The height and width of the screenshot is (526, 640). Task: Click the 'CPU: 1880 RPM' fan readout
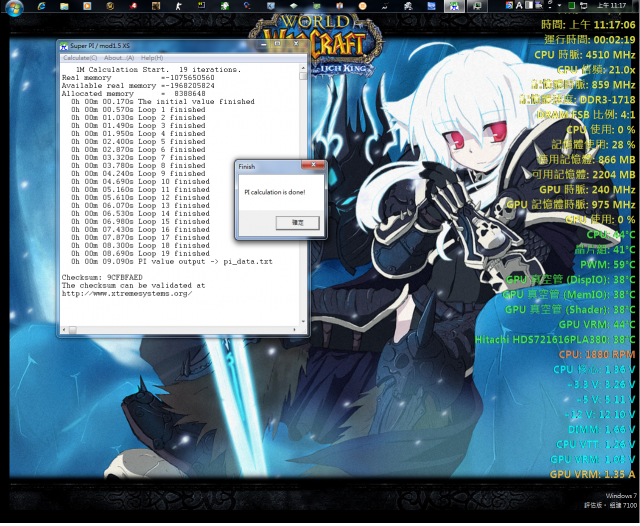[597, 355]
